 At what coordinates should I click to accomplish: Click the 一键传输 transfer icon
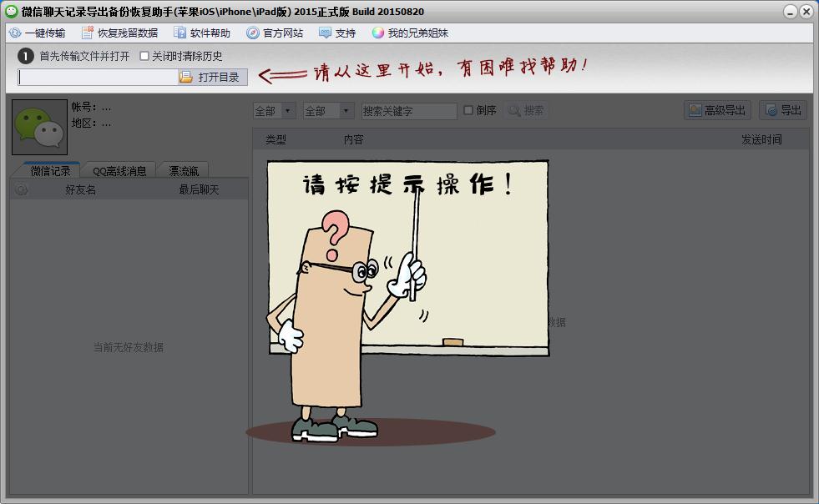[x=15, y=33]
